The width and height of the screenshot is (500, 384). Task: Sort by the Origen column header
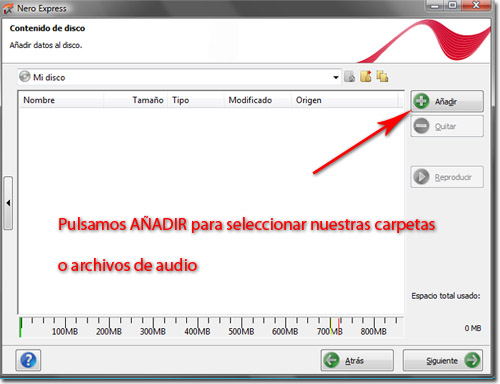click(345, 100)
